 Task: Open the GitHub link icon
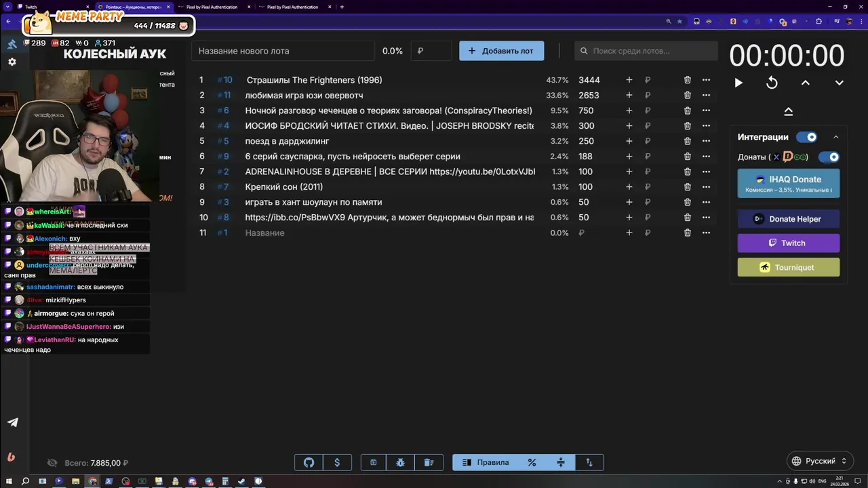pyautogui.click(x=309, y=462)
